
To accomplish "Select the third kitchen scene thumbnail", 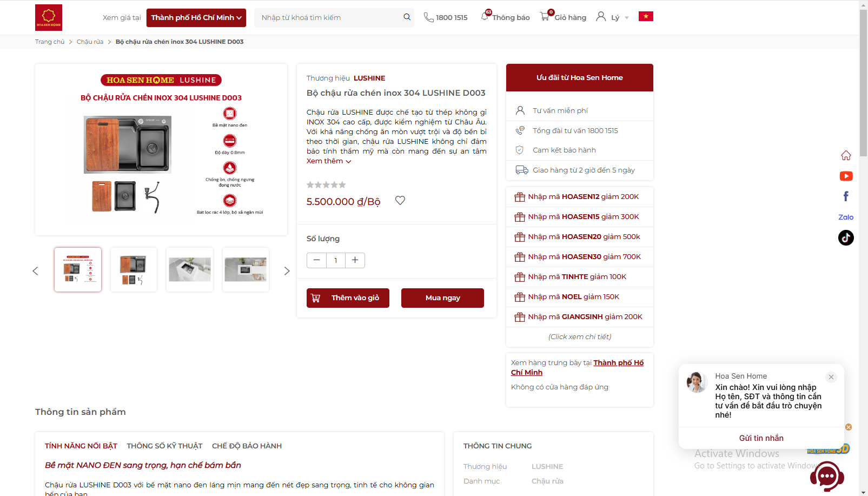I will tap(190, 269).
